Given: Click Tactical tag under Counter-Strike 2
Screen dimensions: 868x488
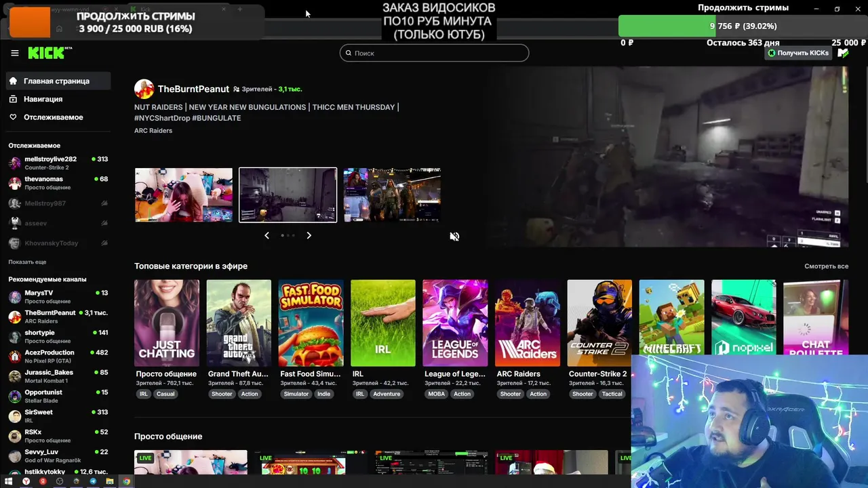Looking at the screenshot, I should click(612, 394).
